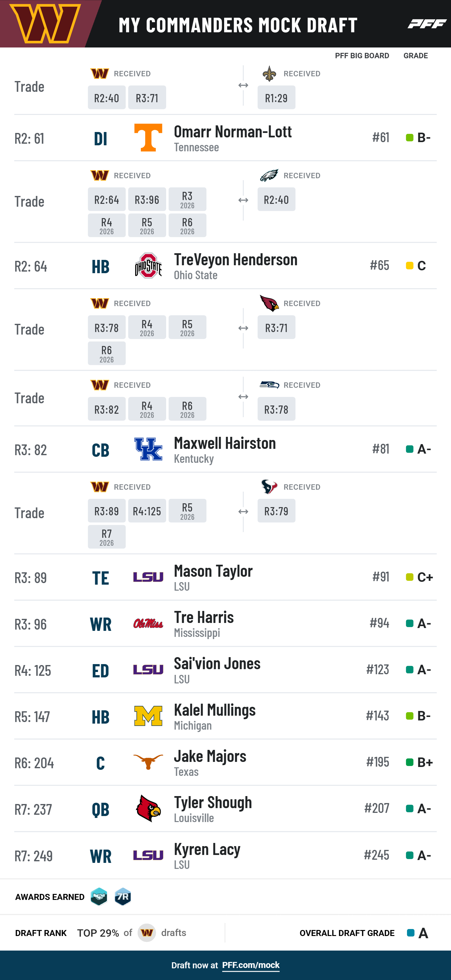Click the Commanders W logo in header
451x980 pixels.
(x=45, y=24)
